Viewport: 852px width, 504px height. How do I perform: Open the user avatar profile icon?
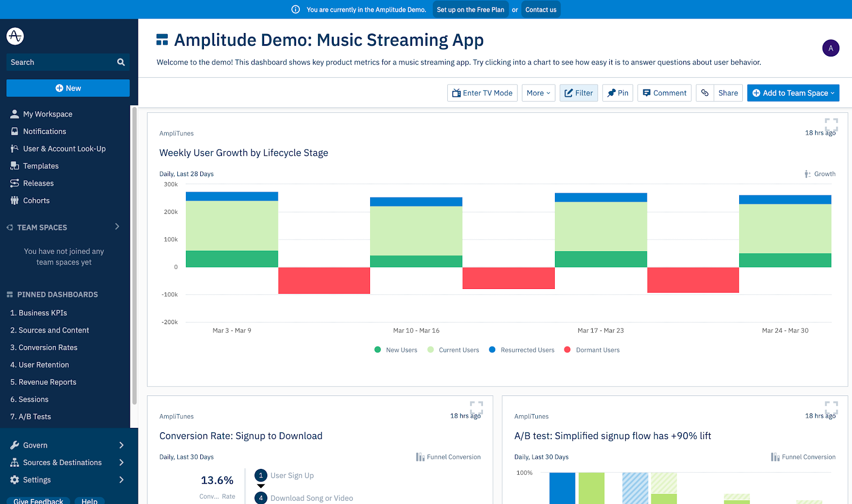[830, 48]
